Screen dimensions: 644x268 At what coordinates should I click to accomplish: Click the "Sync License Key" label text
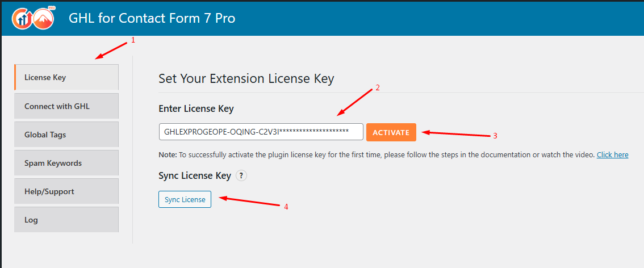[x=195, y=175]
